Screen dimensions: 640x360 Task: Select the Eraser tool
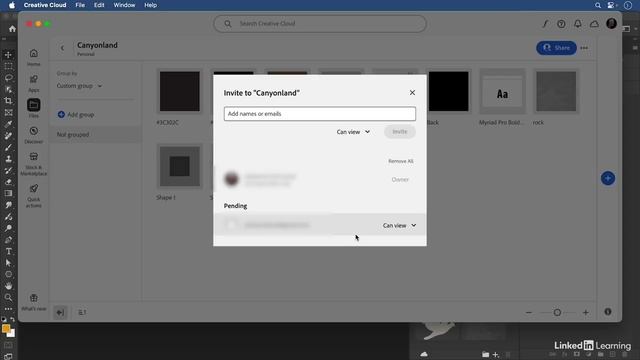tap(8, 182)
